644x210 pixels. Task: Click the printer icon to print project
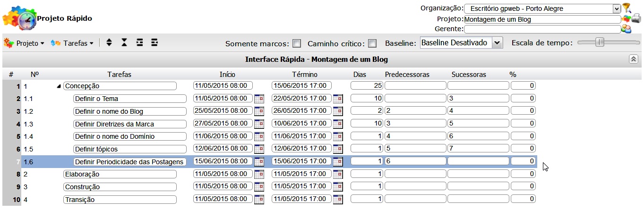point(636,19)
